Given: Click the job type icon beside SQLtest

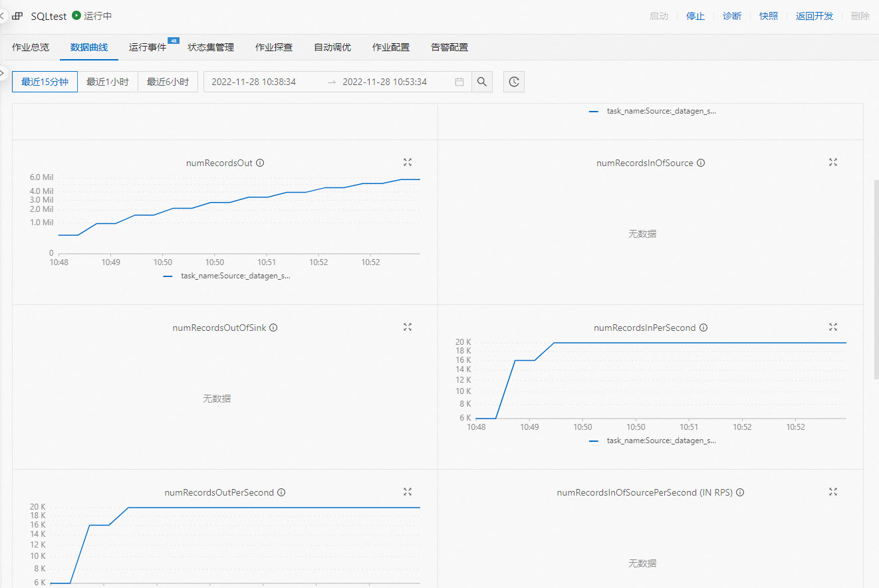Looking at the screenshot, I should point(17,16).
